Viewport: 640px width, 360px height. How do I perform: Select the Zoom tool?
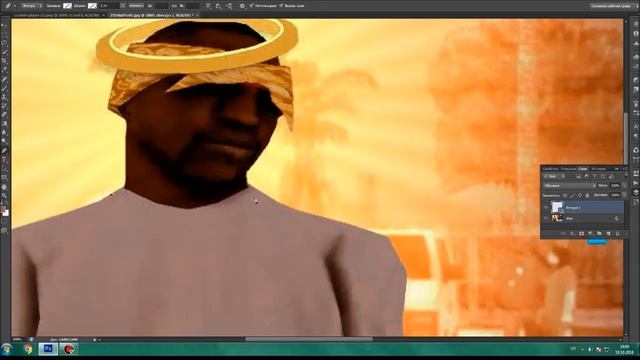(4, 196)
